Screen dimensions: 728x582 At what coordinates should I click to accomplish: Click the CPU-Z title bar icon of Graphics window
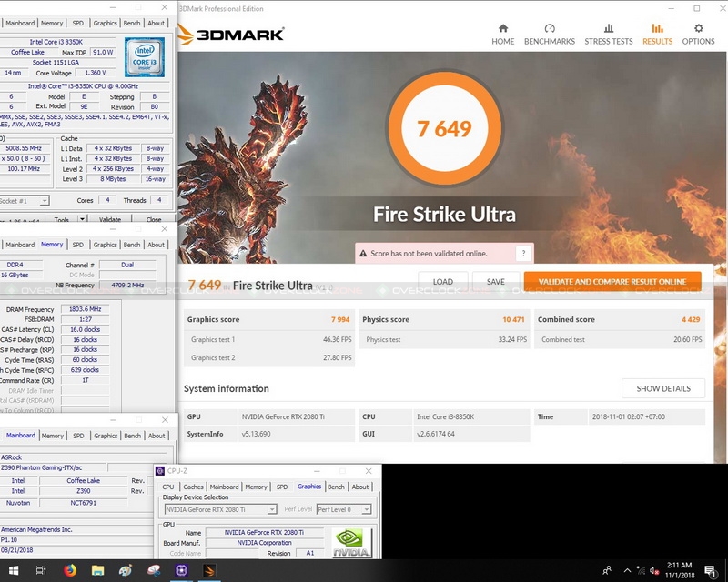tap(160, 471)
